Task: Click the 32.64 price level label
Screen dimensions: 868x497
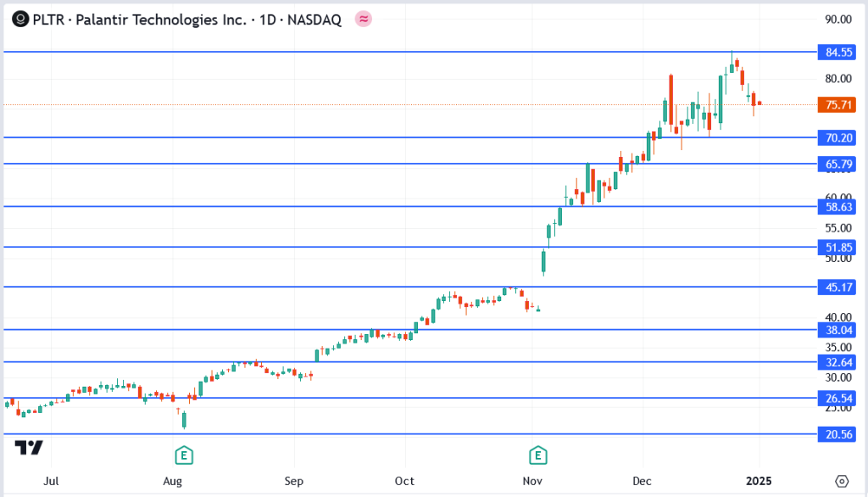Action: click(x=837, y=362)
